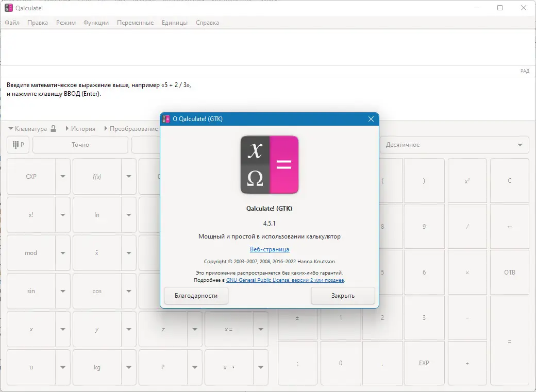Click in the expression input field

[268, 47]
